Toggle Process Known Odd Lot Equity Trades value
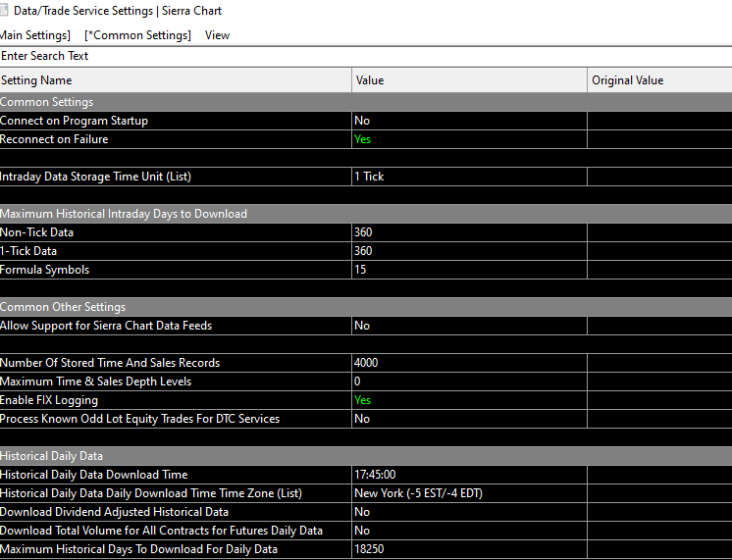Viewport: 732px width, 560px height. pyautogui.click(x=469, y=419)
